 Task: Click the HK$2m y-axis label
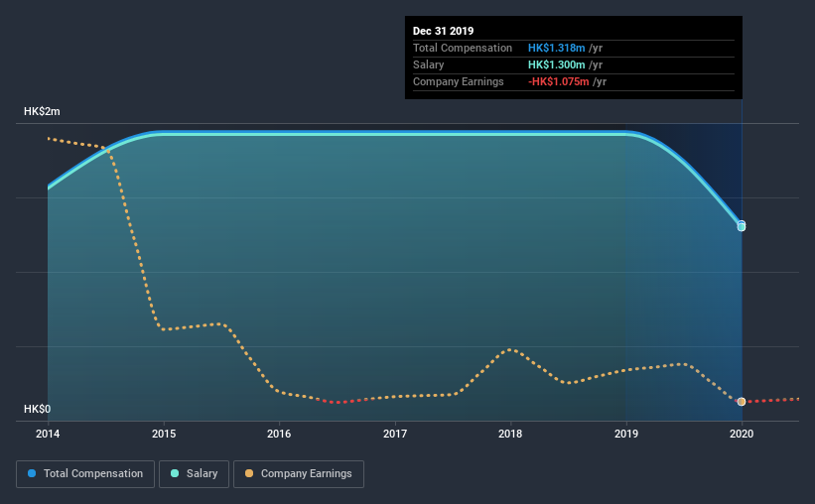coord(42,112)
